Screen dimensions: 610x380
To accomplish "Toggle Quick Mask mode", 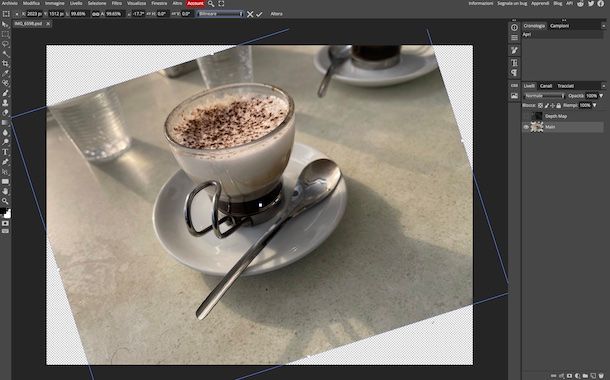I will pyautogui.click(x=5, y=223).
